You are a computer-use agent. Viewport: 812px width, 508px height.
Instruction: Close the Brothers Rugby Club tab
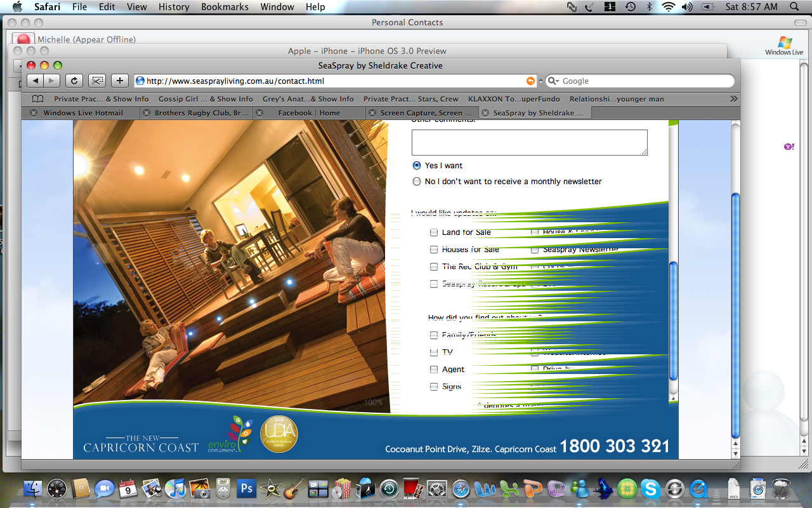pos(147,113)
